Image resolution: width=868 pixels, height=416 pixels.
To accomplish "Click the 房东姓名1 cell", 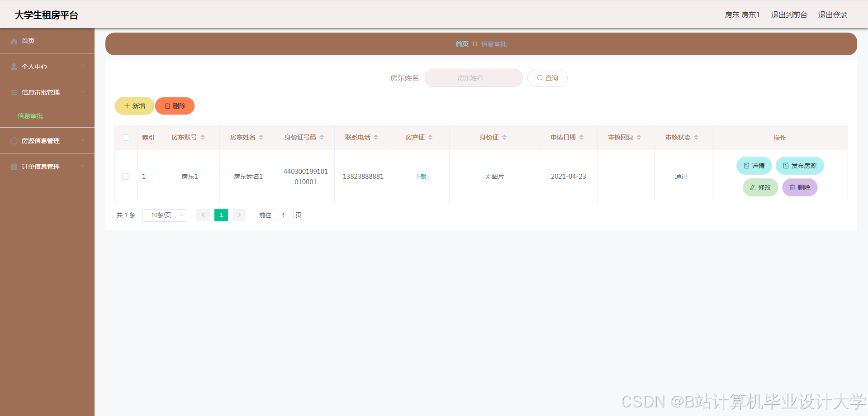I will click(x=248, y=177).
